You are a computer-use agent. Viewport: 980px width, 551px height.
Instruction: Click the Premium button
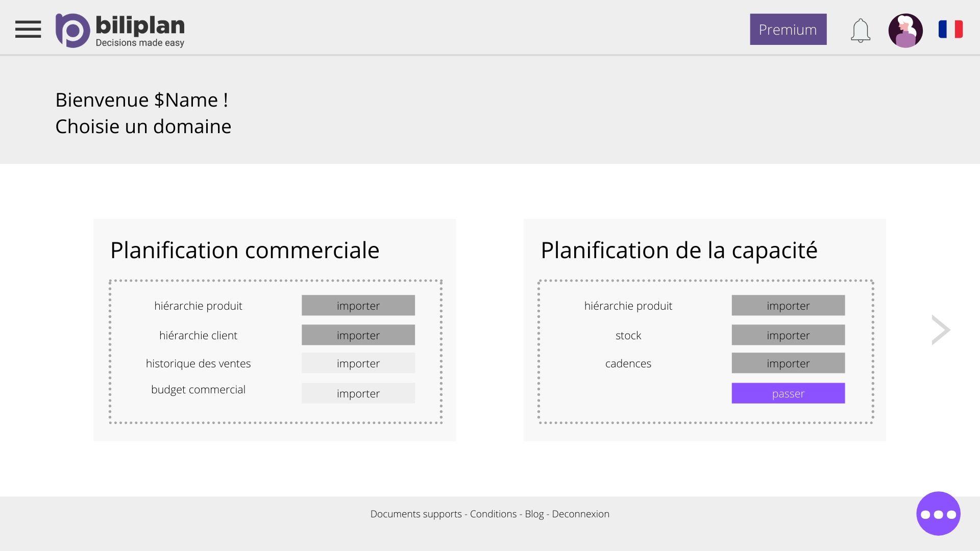tap(788, 29)
